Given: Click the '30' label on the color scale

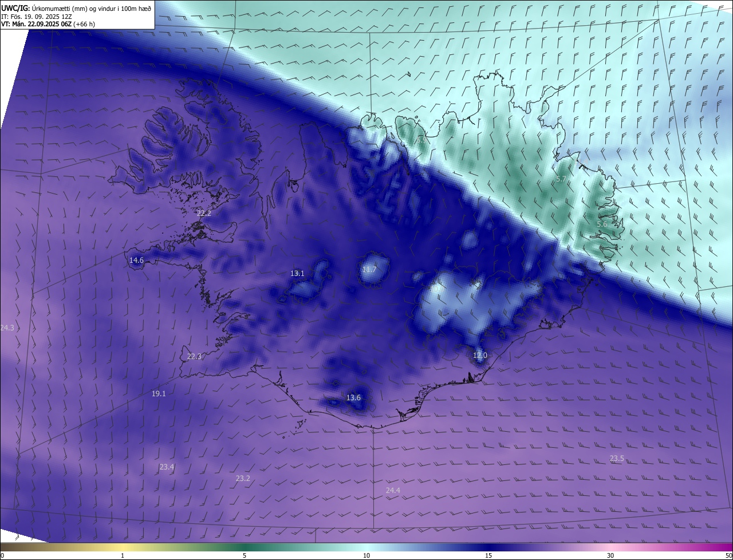Looking at the screenshot, I should [x=610, y=555].
